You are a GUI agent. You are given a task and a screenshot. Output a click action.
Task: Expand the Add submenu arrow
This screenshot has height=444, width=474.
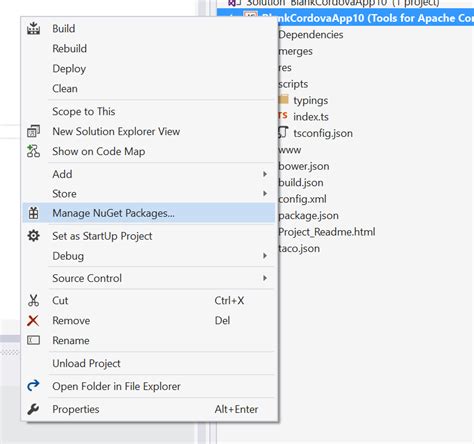pyautogui.click(x=265, y=174)
